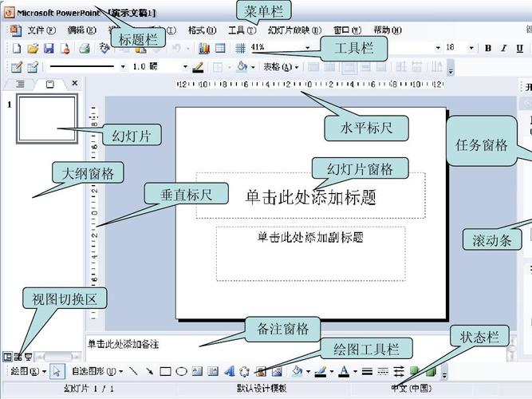
Task: Switch to Normal view button
Action: 7,357
